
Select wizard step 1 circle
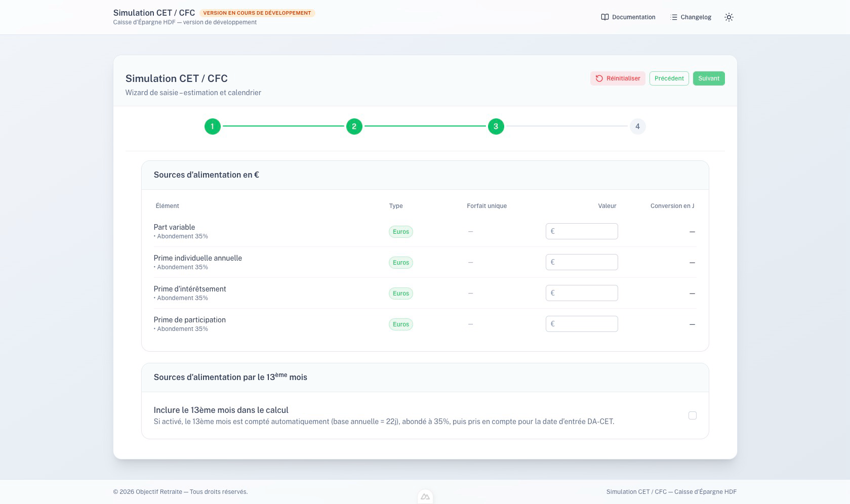point(213,127)
